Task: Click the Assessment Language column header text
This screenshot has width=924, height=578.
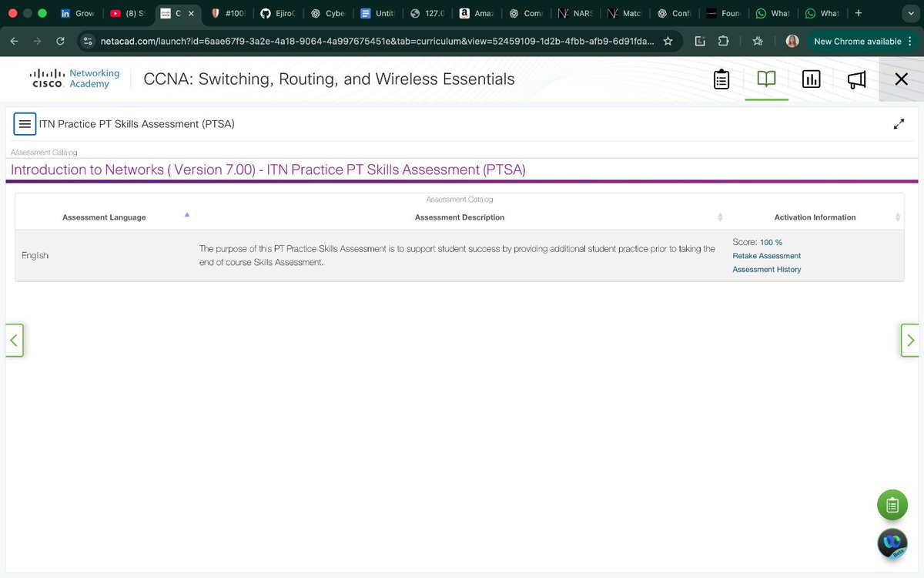Action: (104, 217)
